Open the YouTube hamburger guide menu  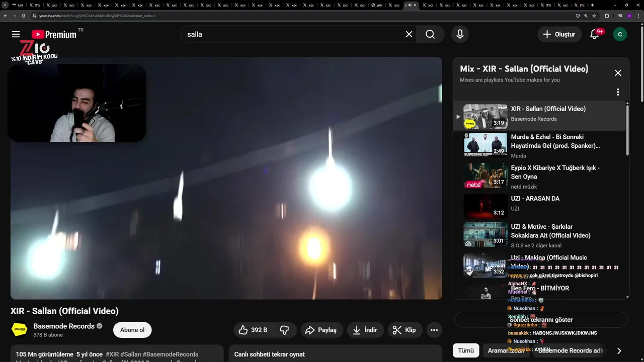[16, 34]
